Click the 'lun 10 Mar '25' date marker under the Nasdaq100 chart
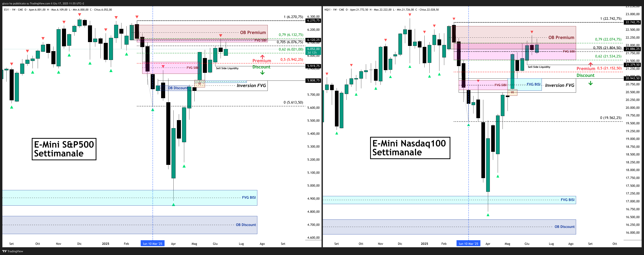 point(468,244)
